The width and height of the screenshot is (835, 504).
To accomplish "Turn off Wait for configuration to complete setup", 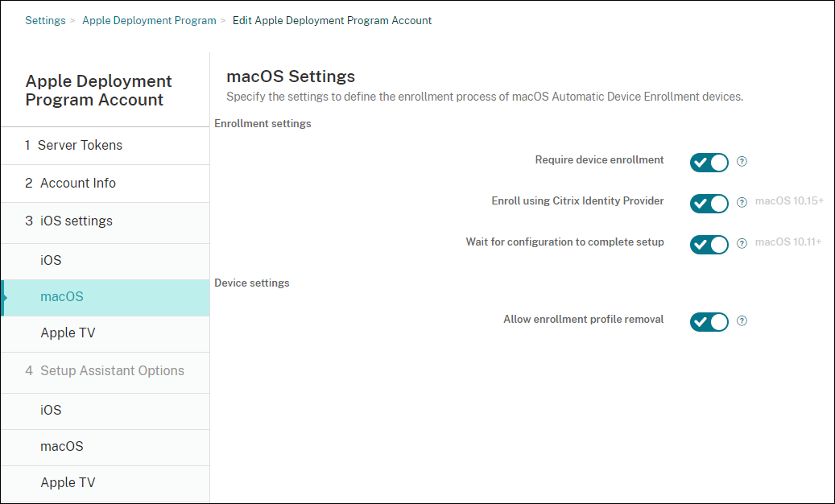I will (709, 244).
